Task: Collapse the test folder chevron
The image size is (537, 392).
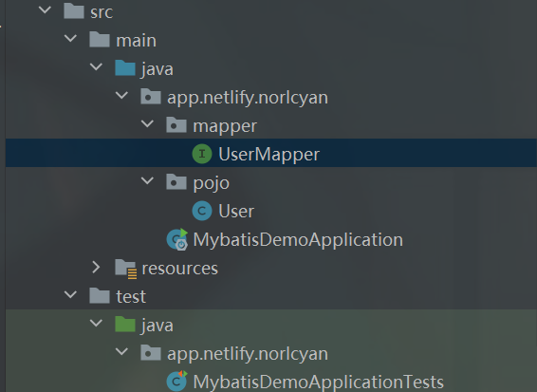Action: [x=70, y=294]
